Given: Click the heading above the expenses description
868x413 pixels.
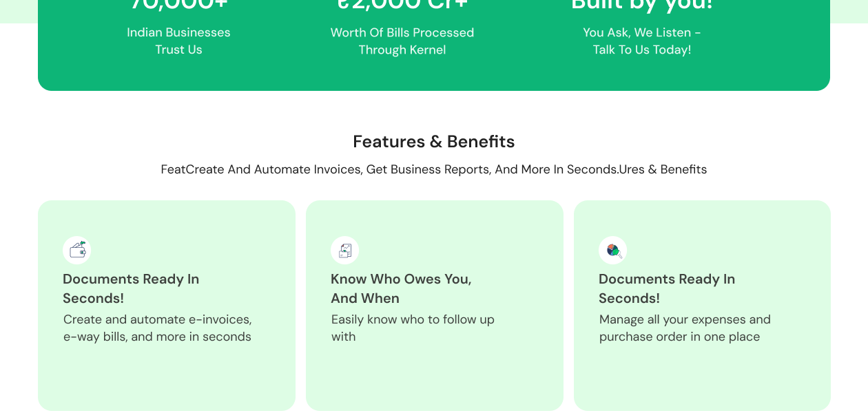Looking at the screenshot, I should tap(667, 288).
